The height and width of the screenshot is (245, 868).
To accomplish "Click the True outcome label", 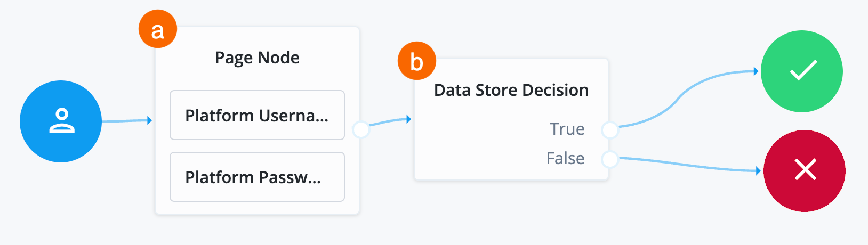I will pyautogui.click(x=567, y=129).
